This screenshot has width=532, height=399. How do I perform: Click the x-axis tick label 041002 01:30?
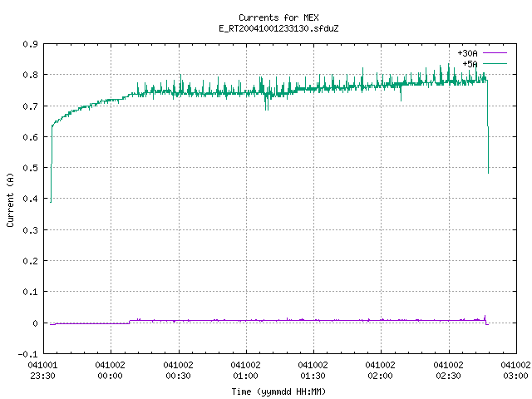click(x=313, y=371)
